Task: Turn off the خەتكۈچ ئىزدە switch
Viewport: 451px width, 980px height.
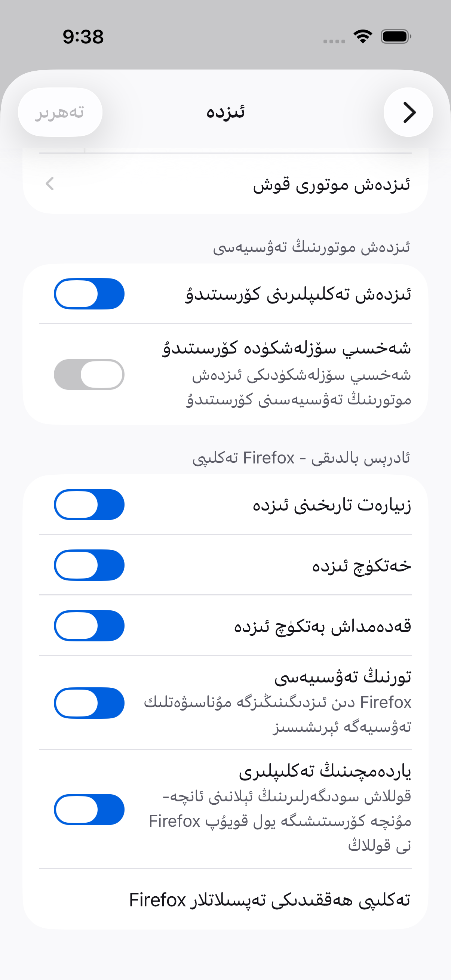Action: click(89, 565)
